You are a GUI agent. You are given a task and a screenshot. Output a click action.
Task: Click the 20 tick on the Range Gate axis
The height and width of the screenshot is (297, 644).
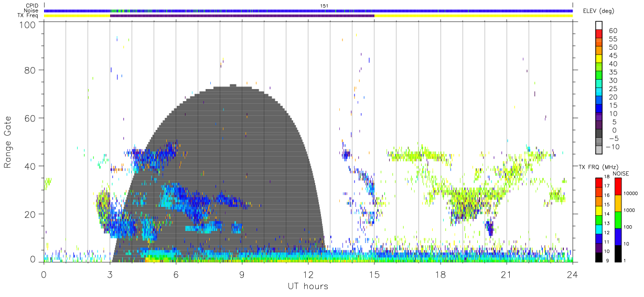click(x=30, y=214)
